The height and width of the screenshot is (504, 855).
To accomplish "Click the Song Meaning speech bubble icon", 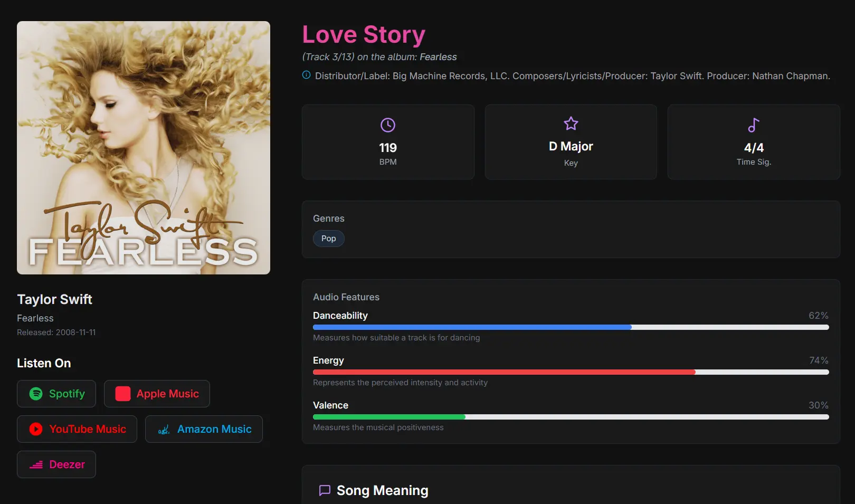I will pos(325,490).
